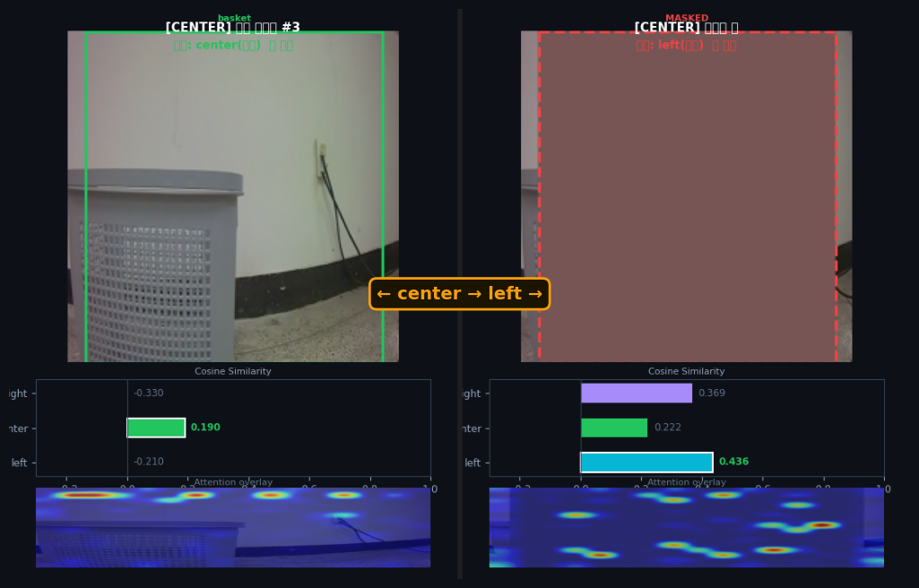Screen dimensions: 919x588
Task: Click the 0.436 value in right chart
Action: 733,462
